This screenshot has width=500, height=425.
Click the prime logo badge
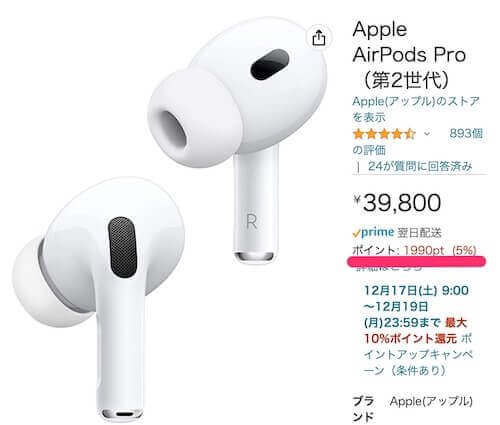373,232
